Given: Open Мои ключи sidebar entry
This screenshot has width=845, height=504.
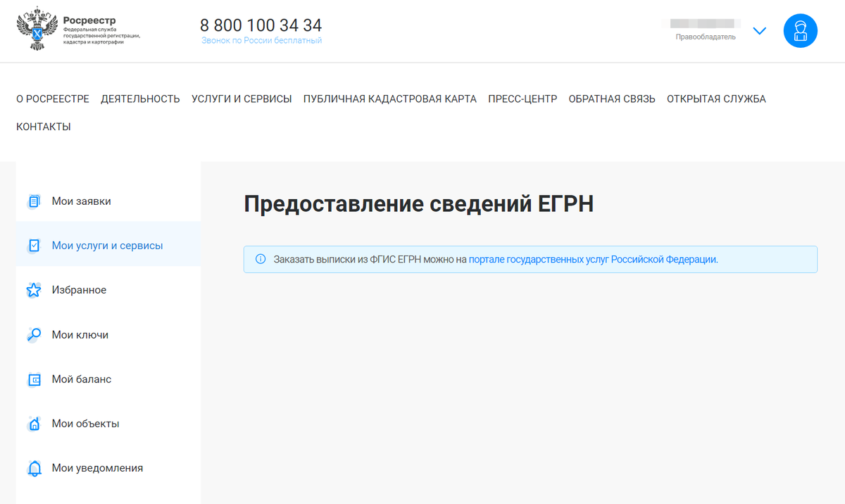Looking at the screenshot, I should [108, 335].
